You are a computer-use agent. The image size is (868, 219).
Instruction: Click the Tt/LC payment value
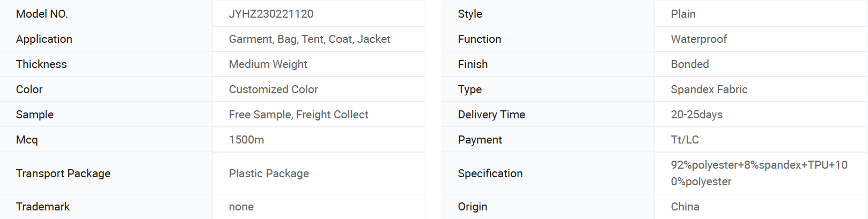[685, 140]
